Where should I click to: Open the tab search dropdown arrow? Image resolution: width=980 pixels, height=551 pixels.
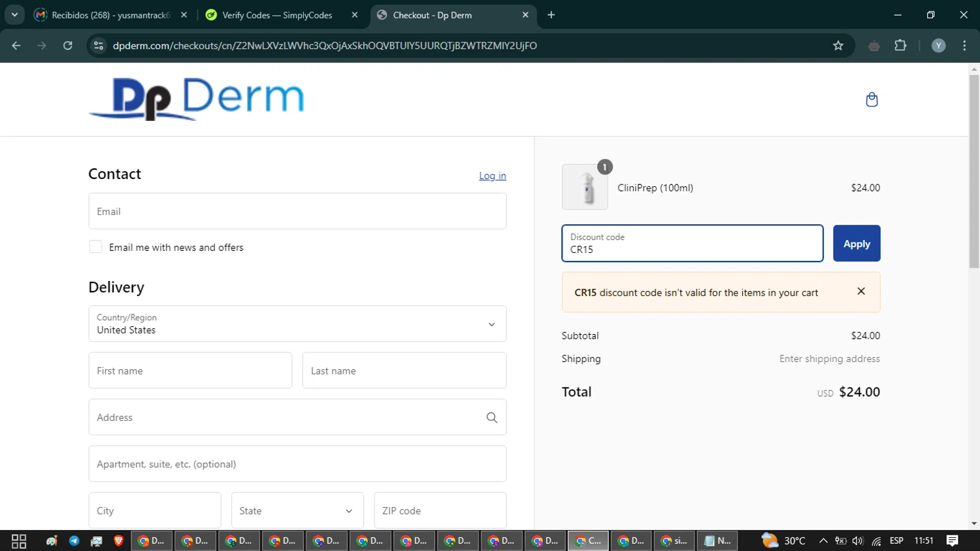[x=14, y=14]
